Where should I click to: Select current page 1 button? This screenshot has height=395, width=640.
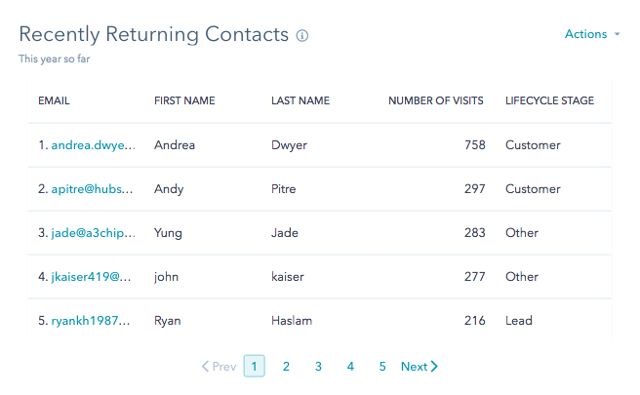tap(254, 366)
